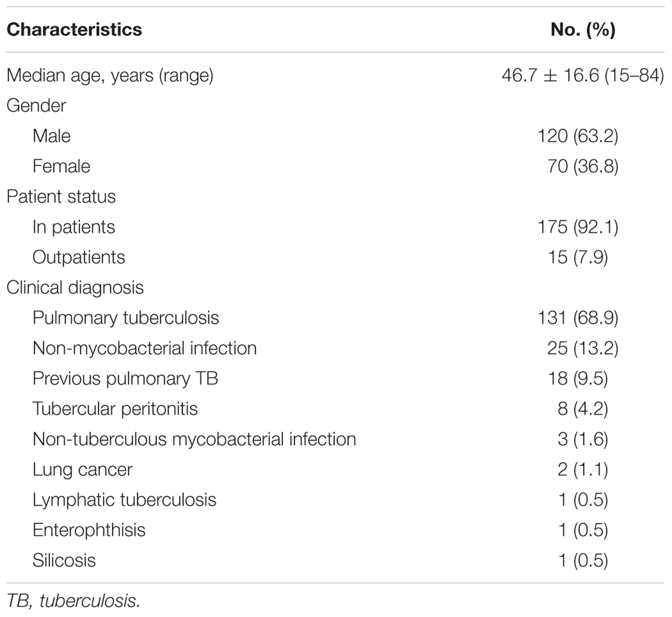Click the 70 (36.8) Female value
672x617 pixels.
pyautogui.click(x=583, y=166)
